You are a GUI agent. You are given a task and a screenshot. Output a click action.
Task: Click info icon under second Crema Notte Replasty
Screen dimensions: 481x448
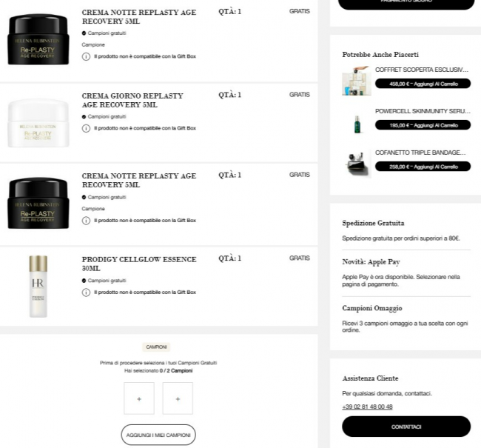point(86,221)
